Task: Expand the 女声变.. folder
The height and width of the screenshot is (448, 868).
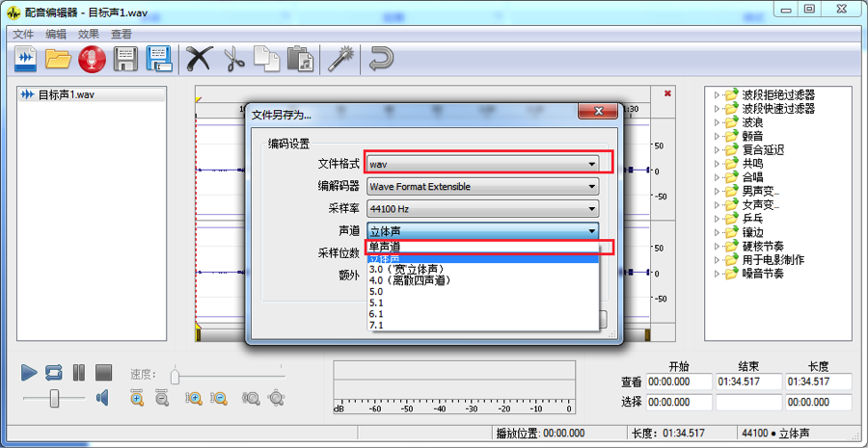Action: [718, 204]
